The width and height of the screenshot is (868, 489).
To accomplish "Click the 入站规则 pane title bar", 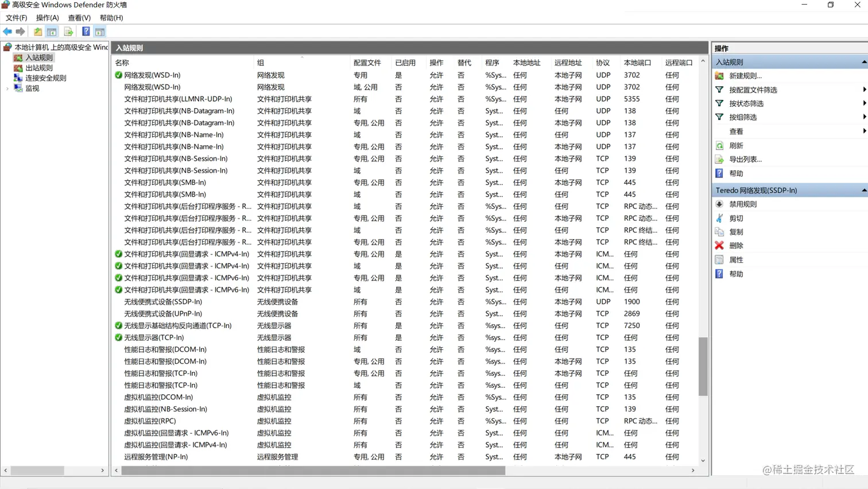I will click(x=410, y=48).
